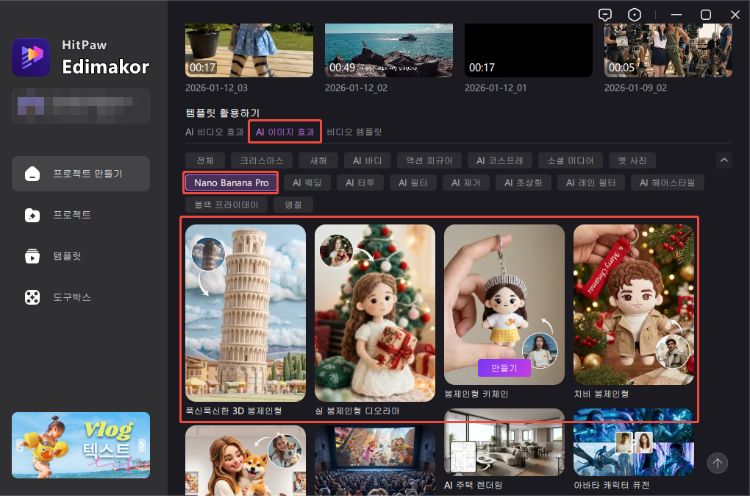Click the 2026-01-12_03 project name

216,88
